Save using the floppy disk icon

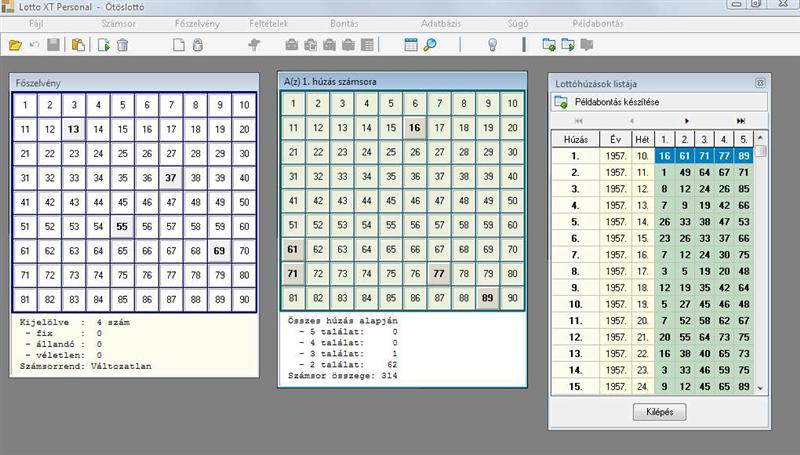(54, 45)
